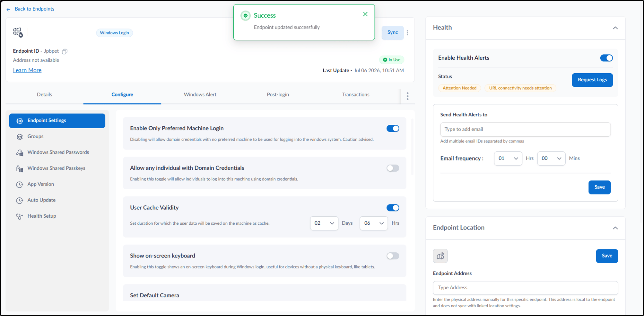Save the health alert email settings
The height and width of the screenshot is (316, 644).
(x=599, y=187)
